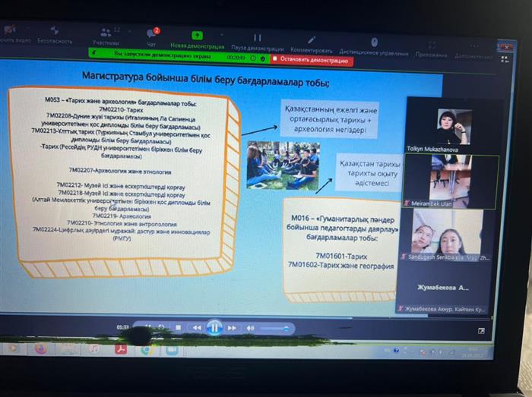
Task: Skip to the previous track in player
Action: [x=197, y=327]
